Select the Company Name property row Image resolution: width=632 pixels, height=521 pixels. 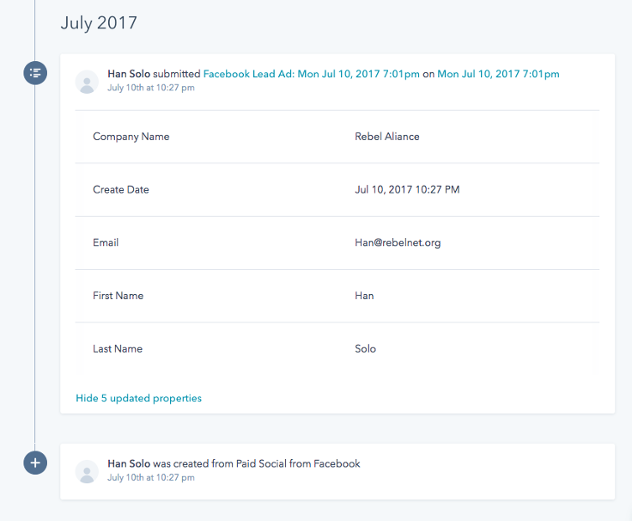point(337,137)
